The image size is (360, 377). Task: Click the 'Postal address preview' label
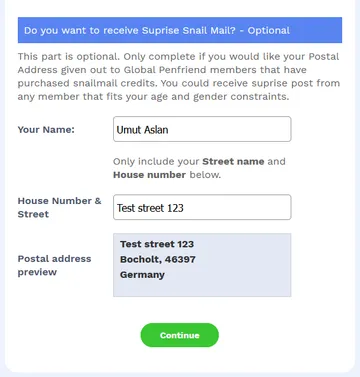54,265
